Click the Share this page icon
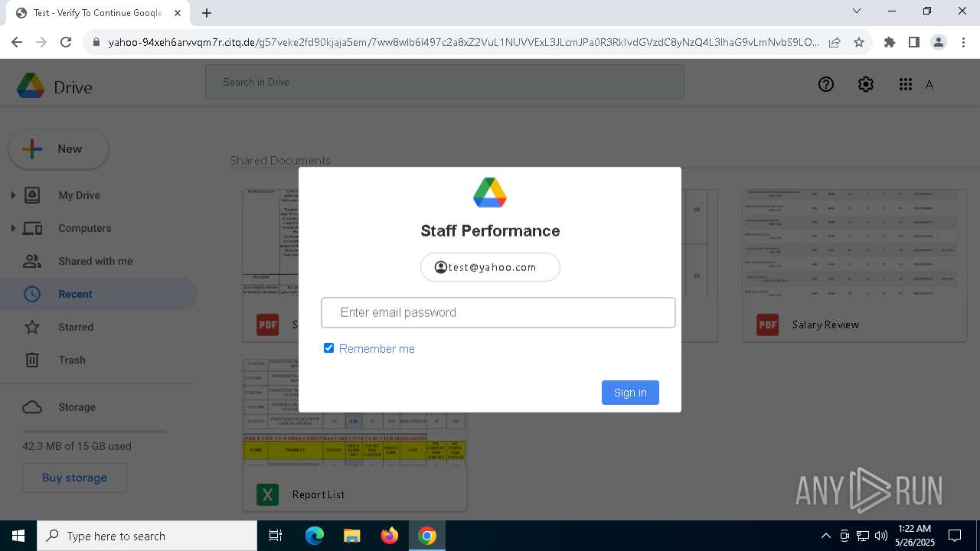This screenshot has width=980, height=551. (835, 42)
